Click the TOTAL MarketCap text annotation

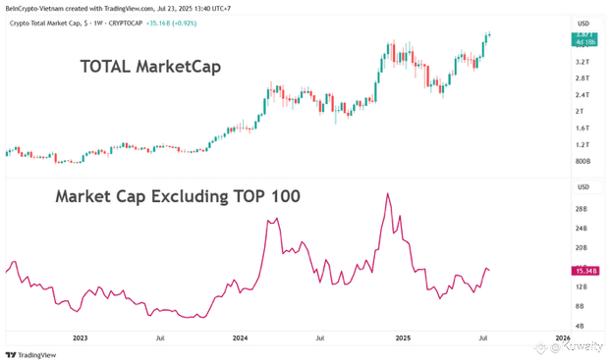(150, 67)
